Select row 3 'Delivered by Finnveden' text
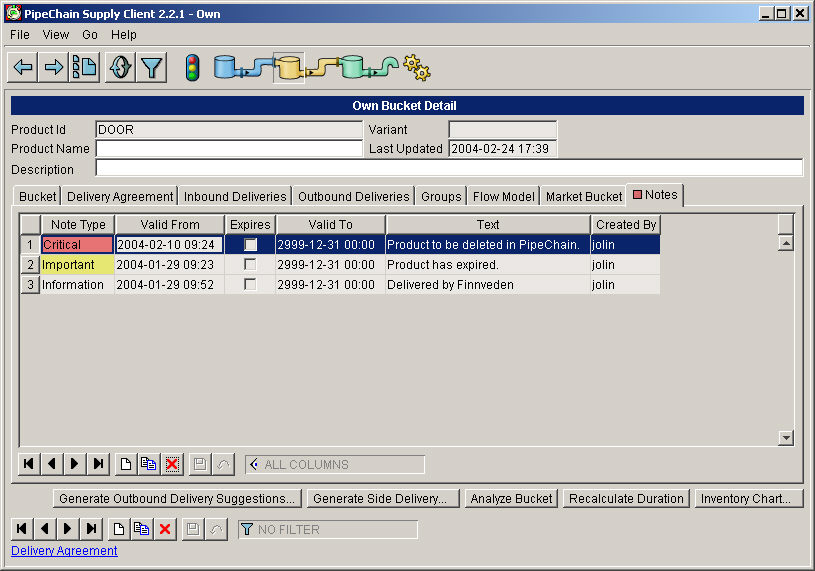The width and height of the screenshot is (815, 571). click(x=488, y=284)
